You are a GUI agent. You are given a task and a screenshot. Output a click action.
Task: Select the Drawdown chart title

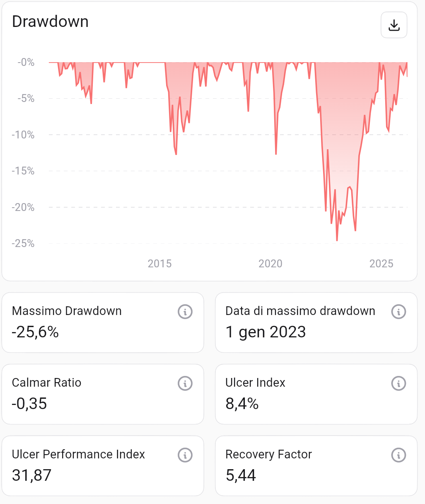(x=51, y=22)
